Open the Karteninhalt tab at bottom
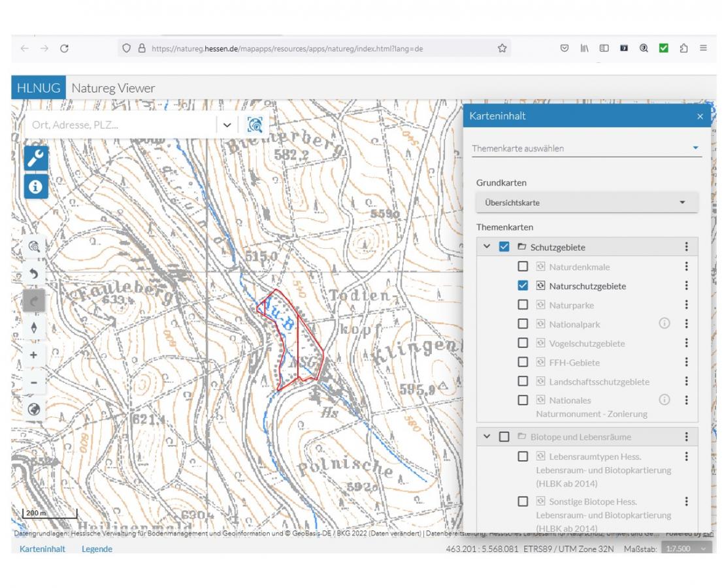722x588 pixels. coord(42,549)
